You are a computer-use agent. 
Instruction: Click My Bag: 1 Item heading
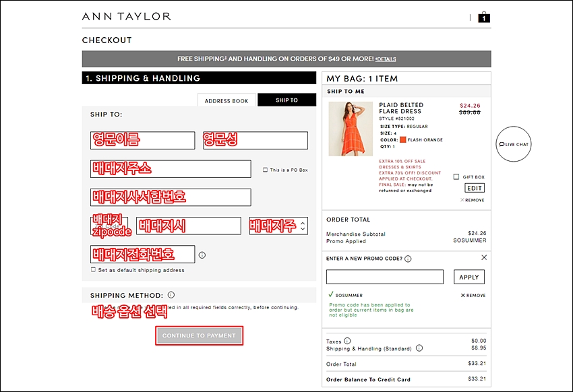362,79
